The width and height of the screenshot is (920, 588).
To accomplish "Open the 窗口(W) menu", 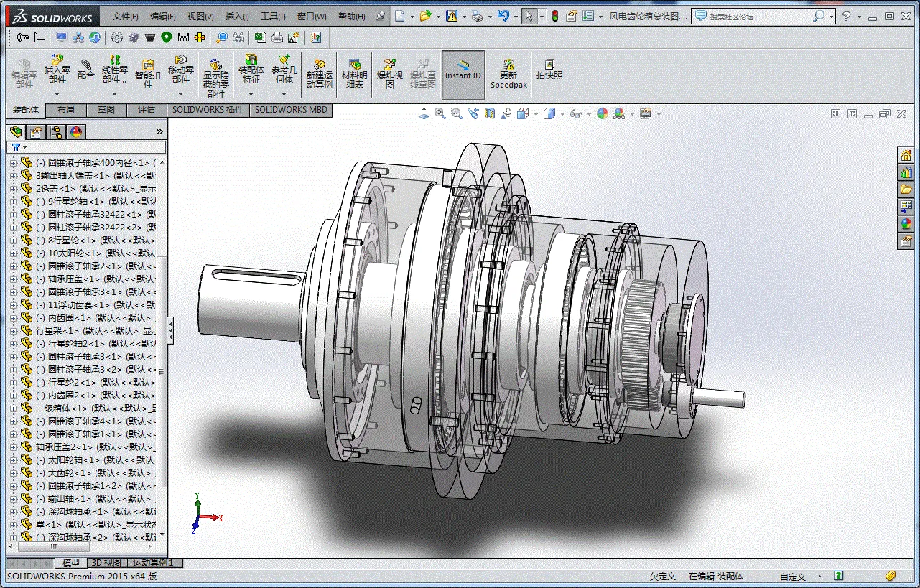I will tap(312, 16).
